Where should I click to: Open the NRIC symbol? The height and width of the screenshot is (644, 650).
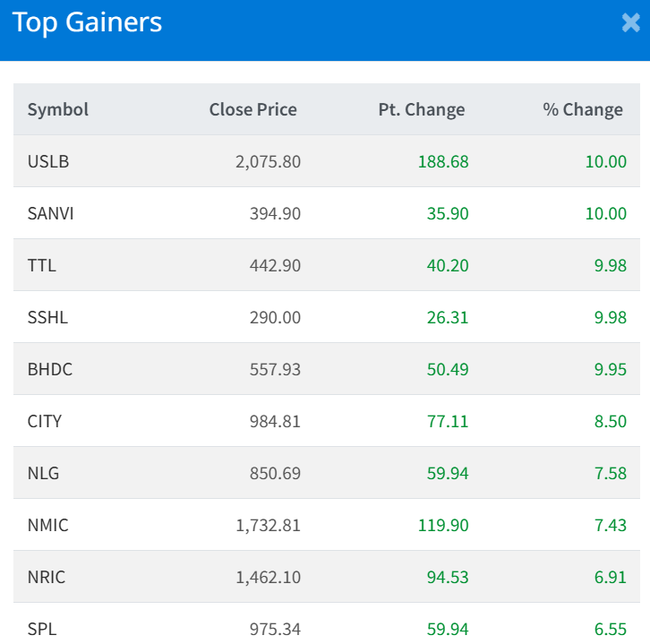(47, 578)
